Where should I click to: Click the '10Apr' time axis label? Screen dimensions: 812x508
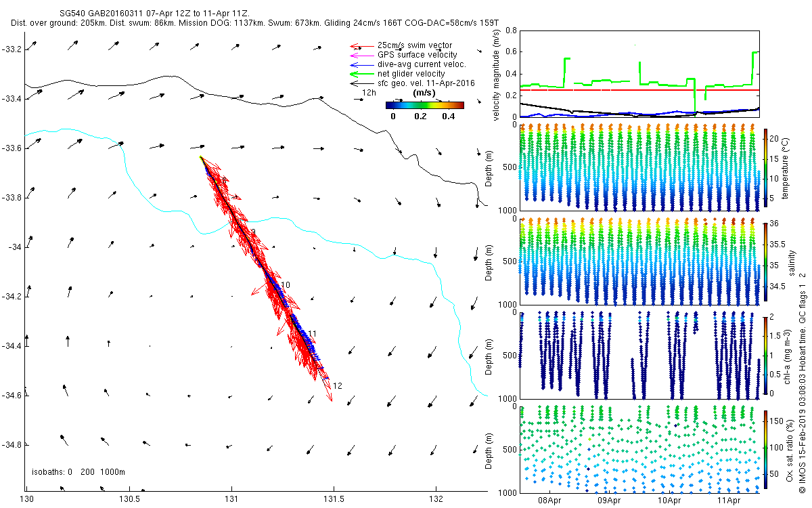669,501
